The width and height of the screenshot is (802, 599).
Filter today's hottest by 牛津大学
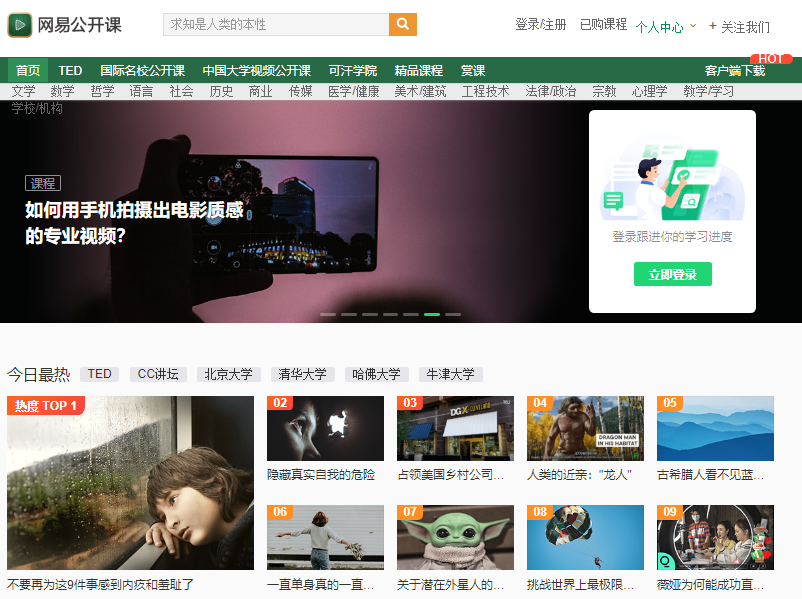tap(451, 374)
